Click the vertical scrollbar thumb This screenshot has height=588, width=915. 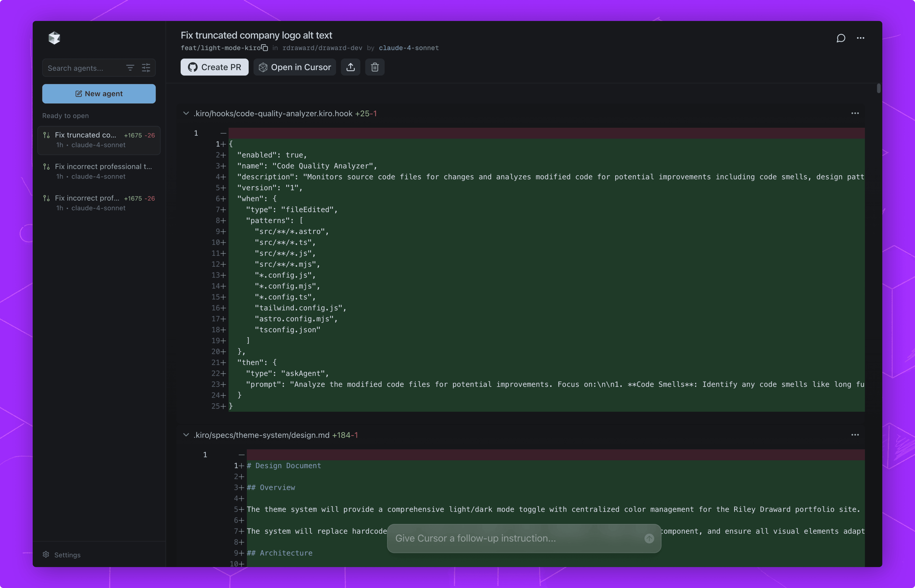(x=879, y=88)
